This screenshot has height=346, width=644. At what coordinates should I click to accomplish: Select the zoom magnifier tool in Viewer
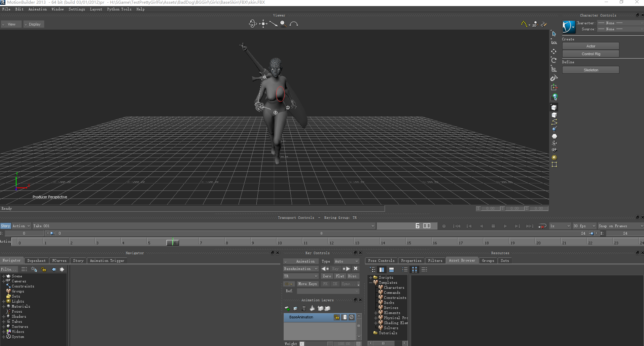pyautogui.click(x=283, y=24)
